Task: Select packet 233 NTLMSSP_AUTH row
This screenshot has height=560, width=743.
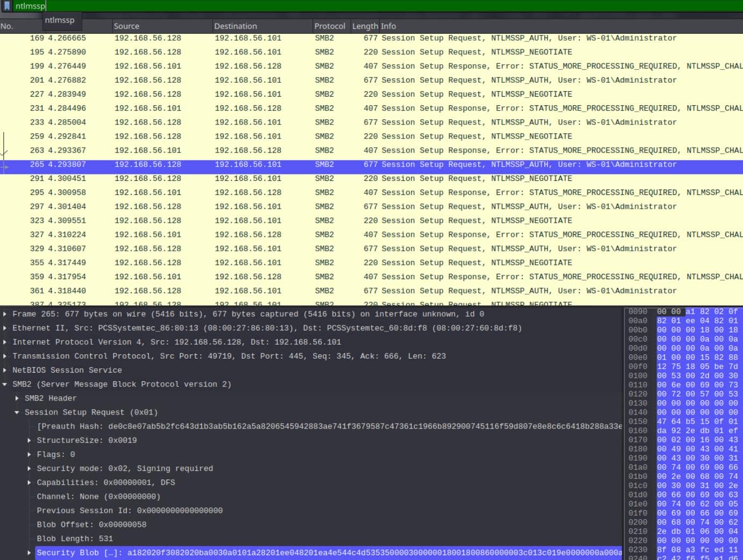Action: (x=371, y=122)
